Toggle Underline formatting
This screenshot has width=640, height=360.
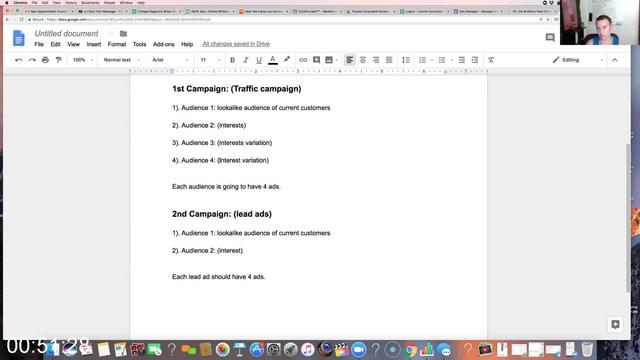(259, 60)
